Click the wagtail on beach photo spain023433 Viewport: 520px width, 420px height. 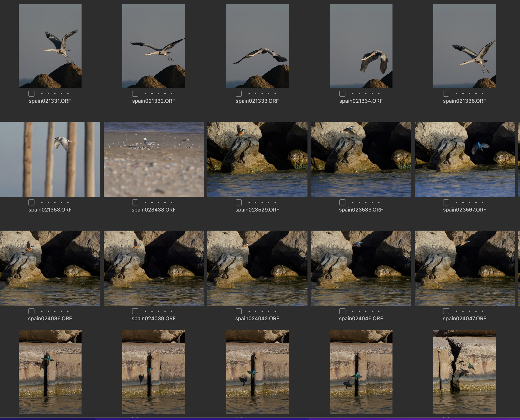pyautogui.click(x=154, y=159)
